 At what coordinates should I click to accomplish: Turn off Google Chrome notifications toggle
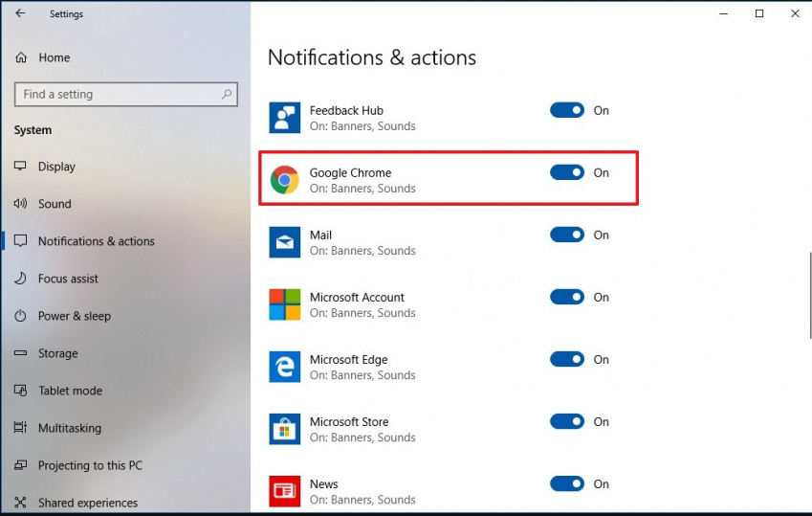pyautogui.click(x=567, y=172)
